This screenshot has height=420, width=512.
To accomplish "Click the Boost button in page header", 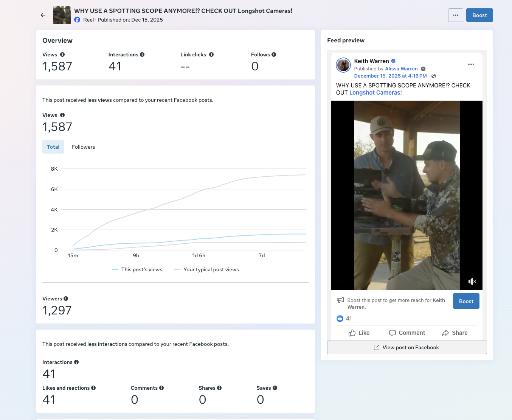I will [479, 15].
